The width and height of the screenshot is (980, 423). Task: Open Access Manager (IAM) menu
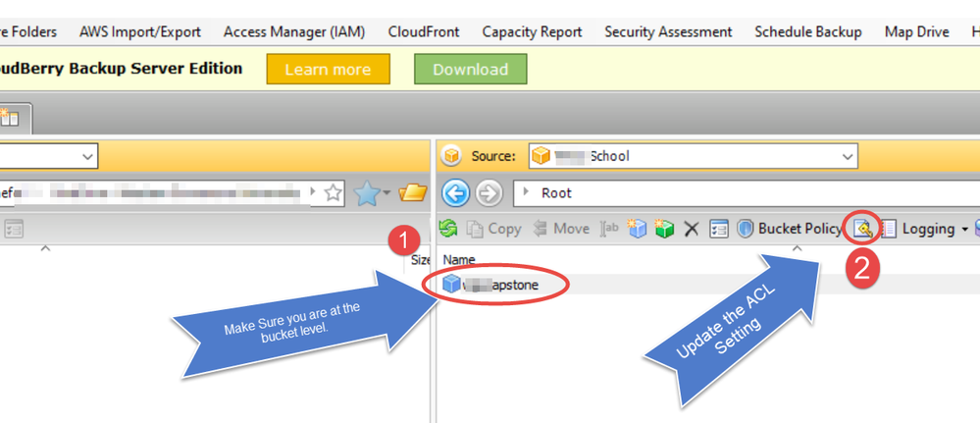tap(294, 32)
